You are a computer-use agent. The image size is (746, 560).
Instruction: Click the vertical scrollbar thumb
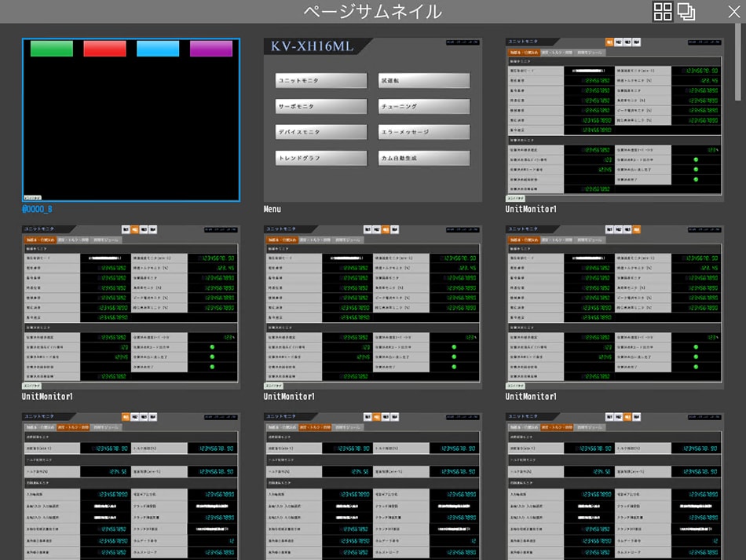point(741,63)
